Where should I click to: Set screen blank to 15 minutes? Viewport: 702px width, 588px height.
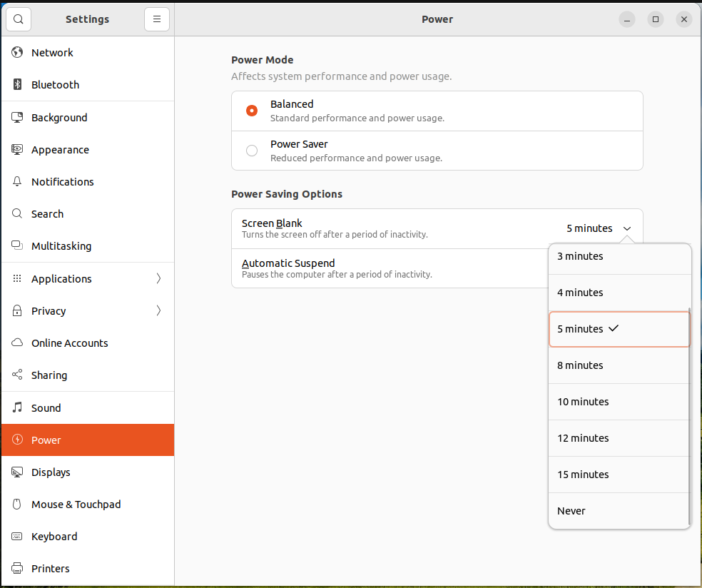pyautogui.click(x=619, y=475)
